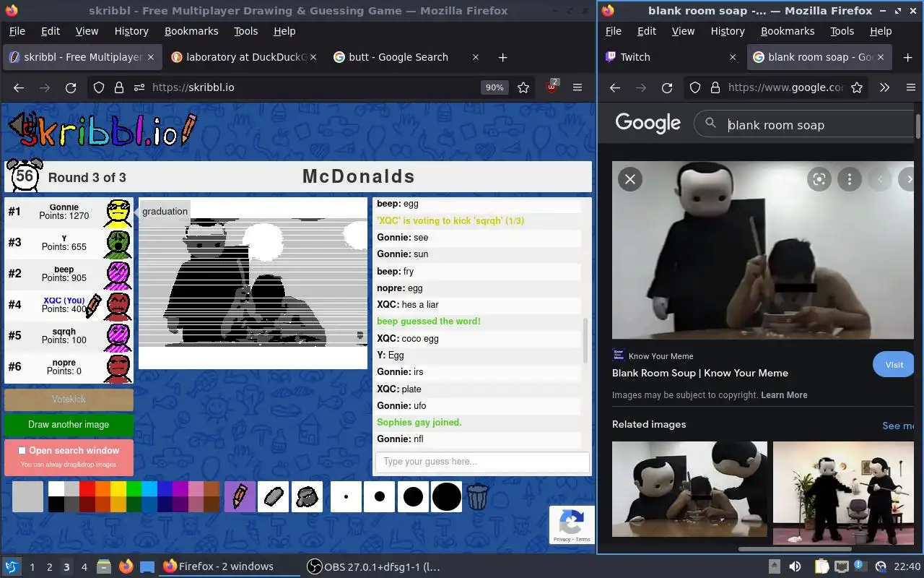
Task: Open new tab in skribbl Firefox window
Action: click(503, 57)
